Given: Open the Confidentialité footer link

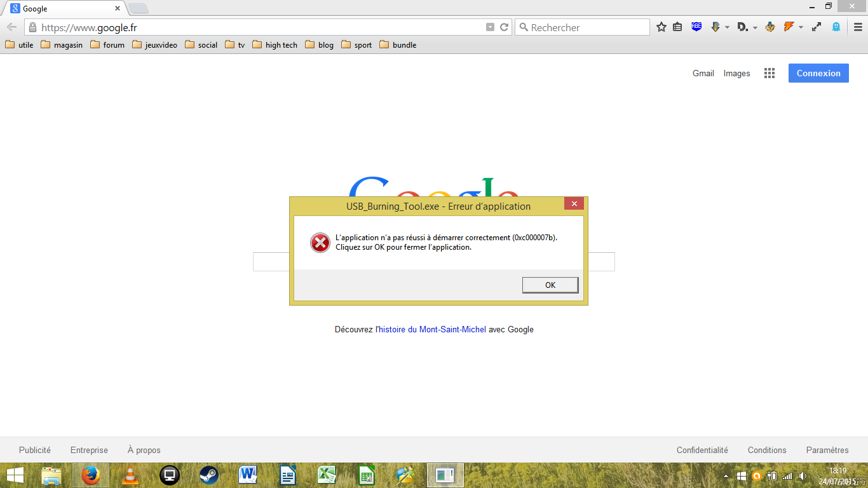Looking at the screenshot, I should (x=702, y=450).
